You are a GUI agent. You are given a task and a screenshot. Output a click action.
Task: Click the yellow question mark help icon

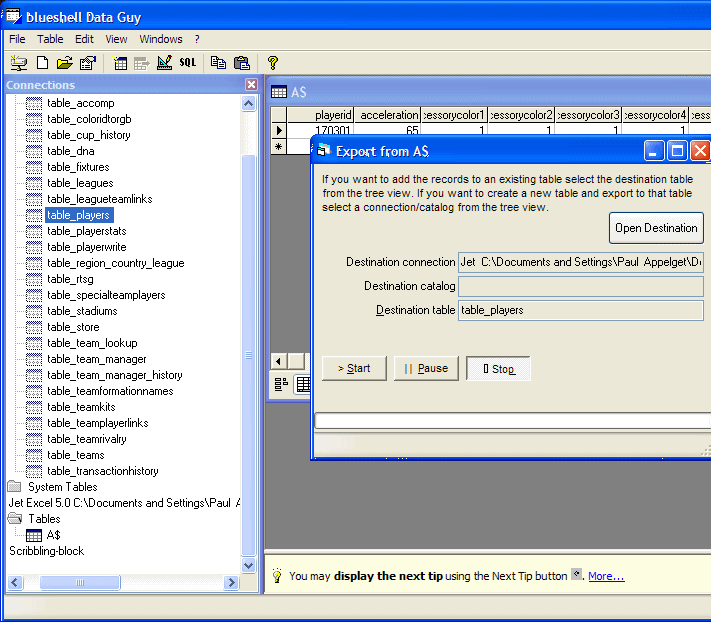point(272,63)
